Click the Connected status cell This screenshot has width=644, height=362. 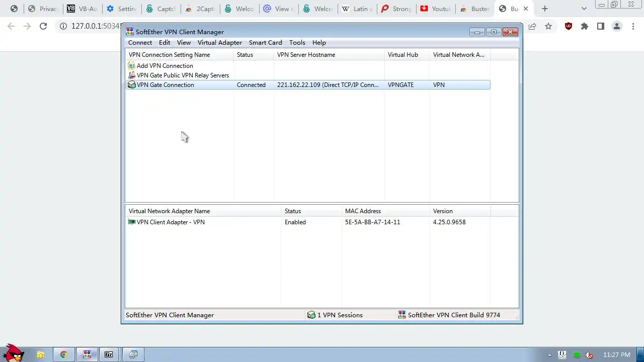[251, 84]
